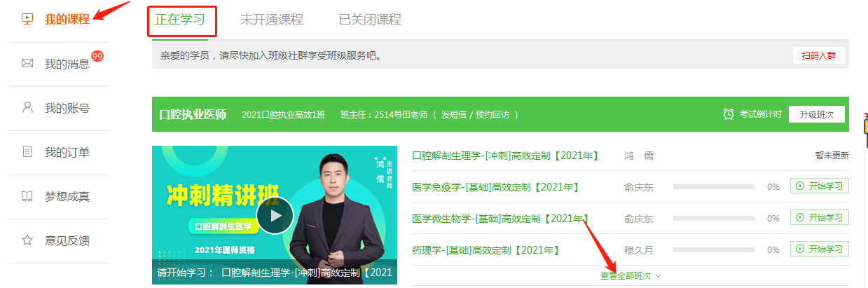Play the 冲刺精讲班 video
Viewport: 868px width, 288px height.
click(x=274, y=216)
